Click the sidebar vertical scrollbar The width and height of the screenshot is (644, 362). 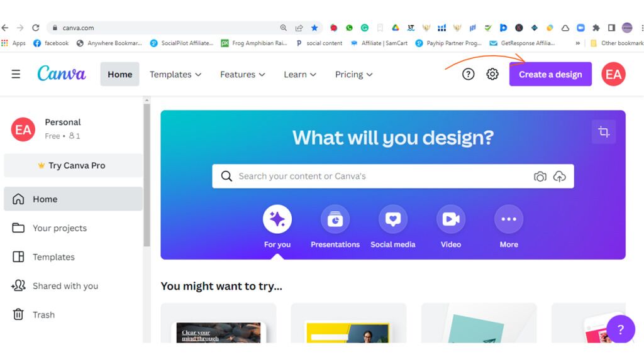coord(147,175)
